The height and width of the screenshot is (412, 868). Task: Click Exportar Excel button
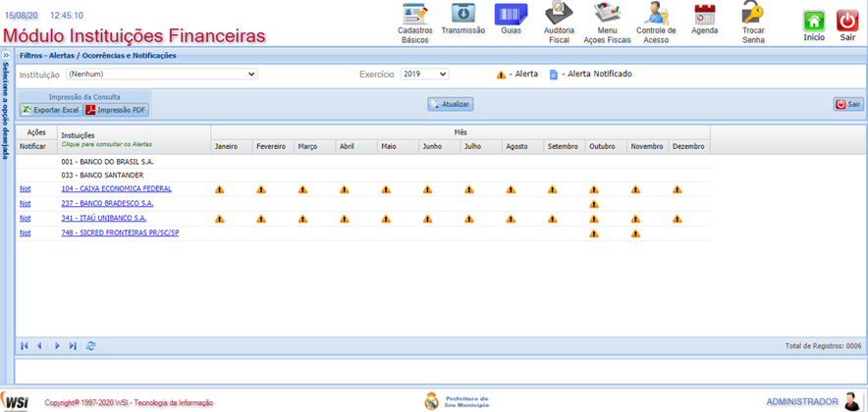click(x=51, y=110)
